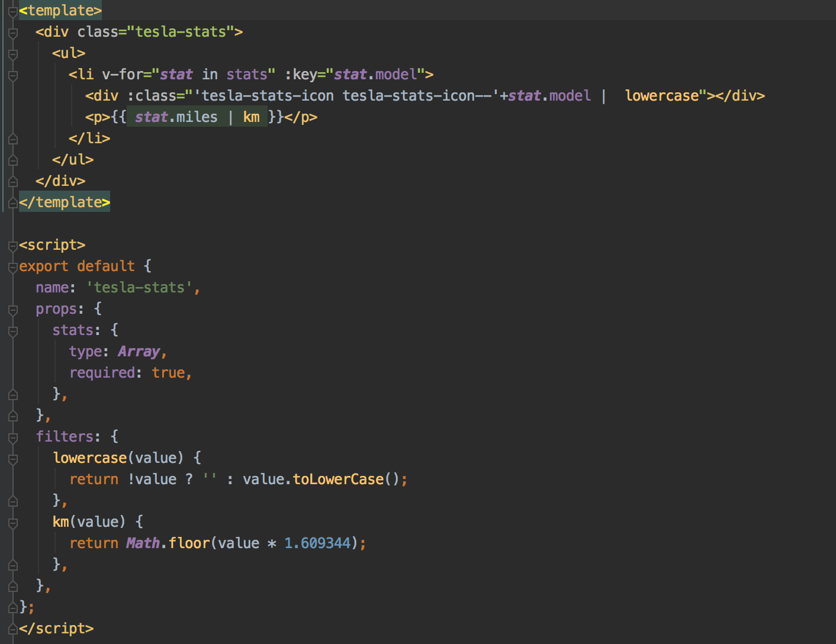The image size is (836, 644).
Task: Click the "Array" type value
Action: (x=139, y=352)
